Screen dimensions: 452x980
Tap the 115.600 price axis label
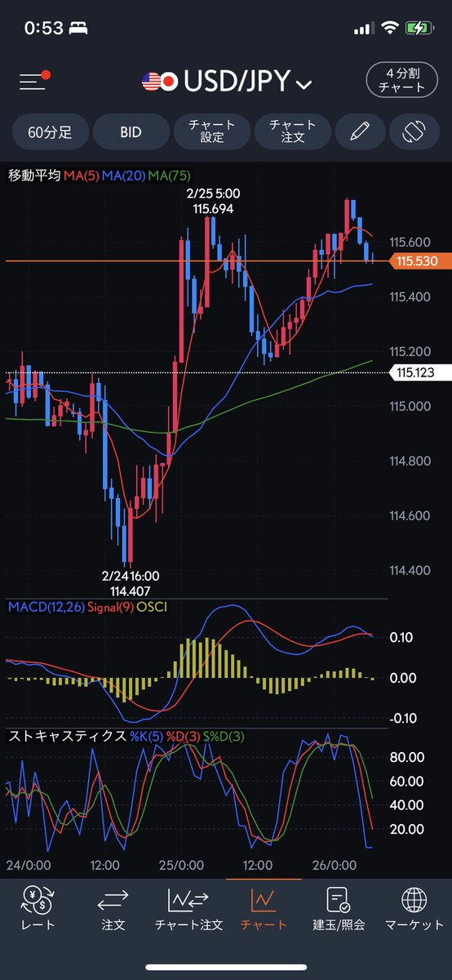click(410, 242)
